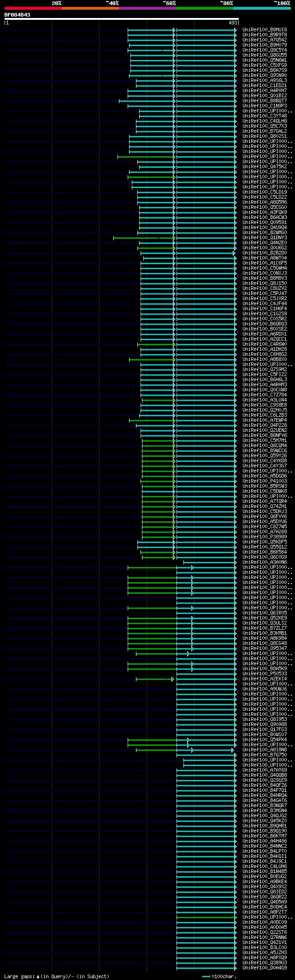Open hit UniRef100_A7Q542
Screen dimensions: 295x980
click(265, 40)
